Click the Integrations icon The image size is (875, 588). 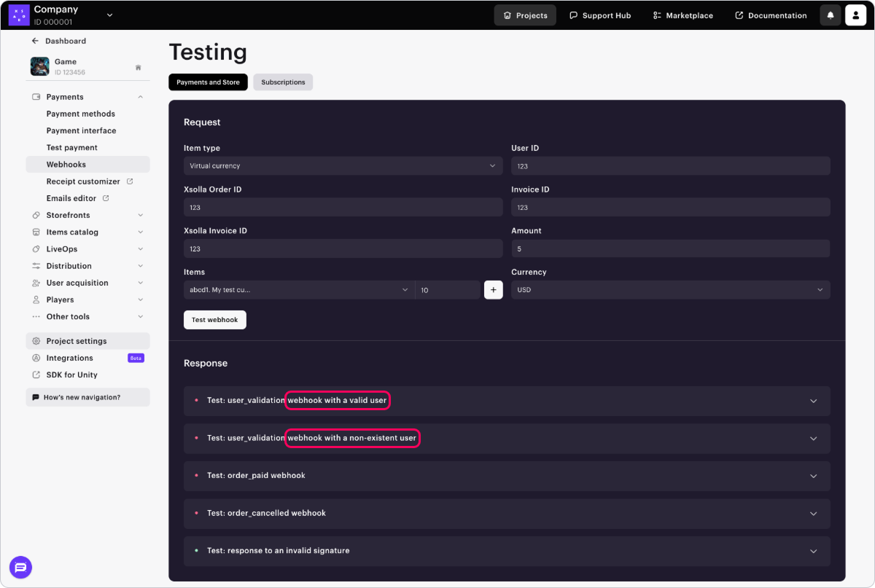[x=36, y=358]
